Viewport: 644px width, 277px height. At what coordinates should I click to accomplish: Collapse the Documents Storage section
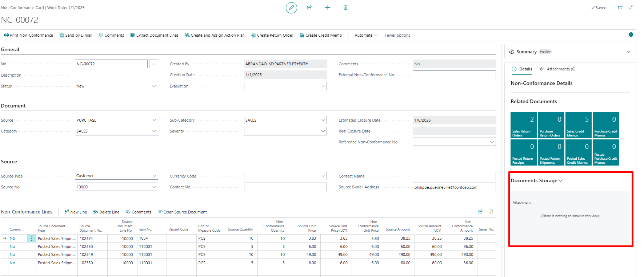tap(560, 181)
